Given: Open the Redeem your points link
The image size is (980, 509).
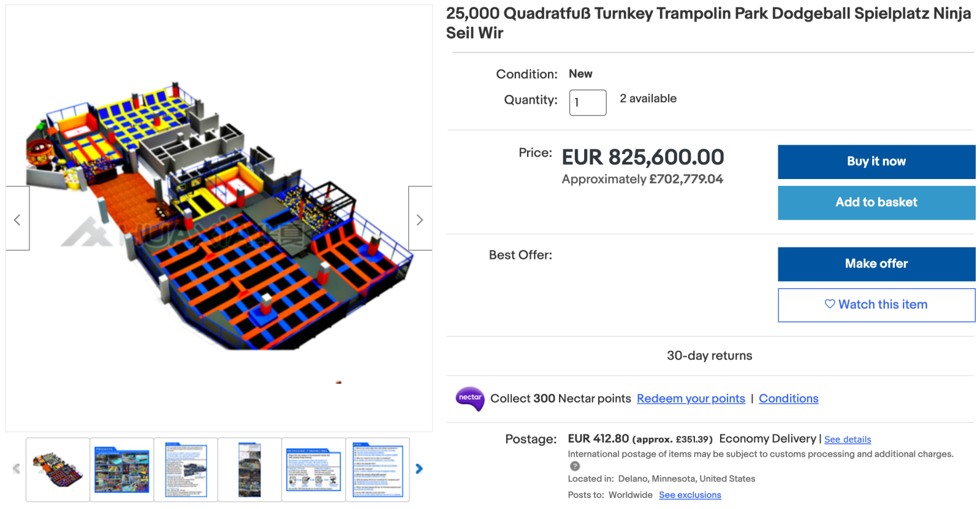Looking at the screenshot, I should (x=691, y=399).
